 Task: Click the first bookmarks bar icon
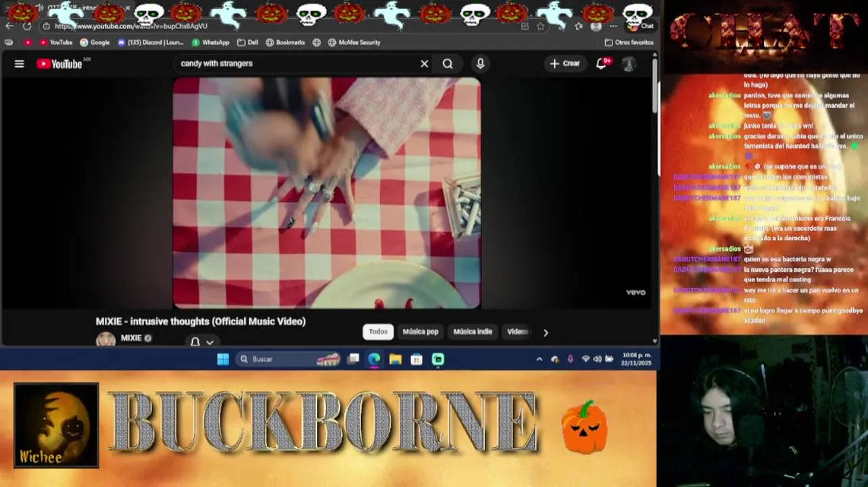pyautogui.click(x=9, y=42)
